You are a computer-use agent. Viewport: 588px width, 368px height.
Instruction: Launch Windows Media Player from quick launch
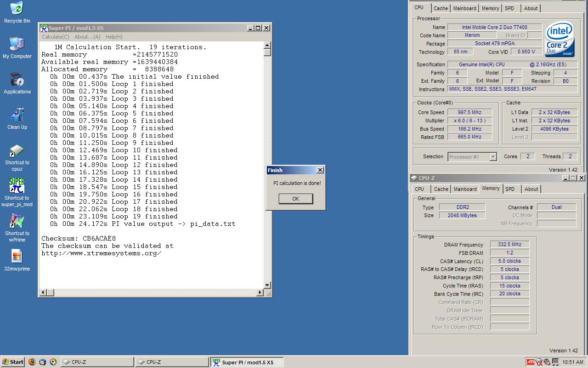point(53,362)
